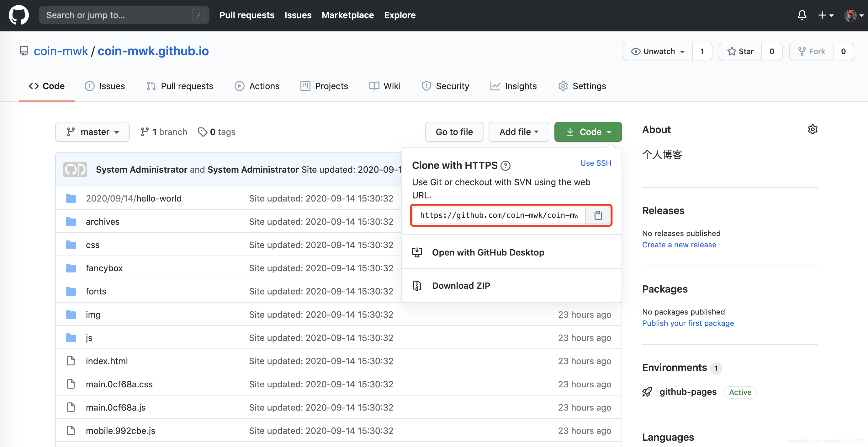Open the js folder
Screen dimensions: 868x447
(89, 338)
